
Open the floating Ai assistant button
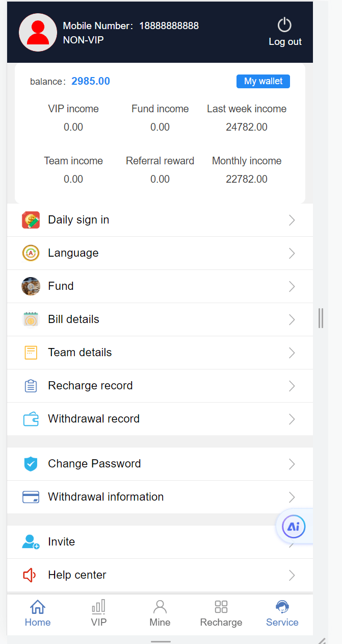(x=294, y=527)
